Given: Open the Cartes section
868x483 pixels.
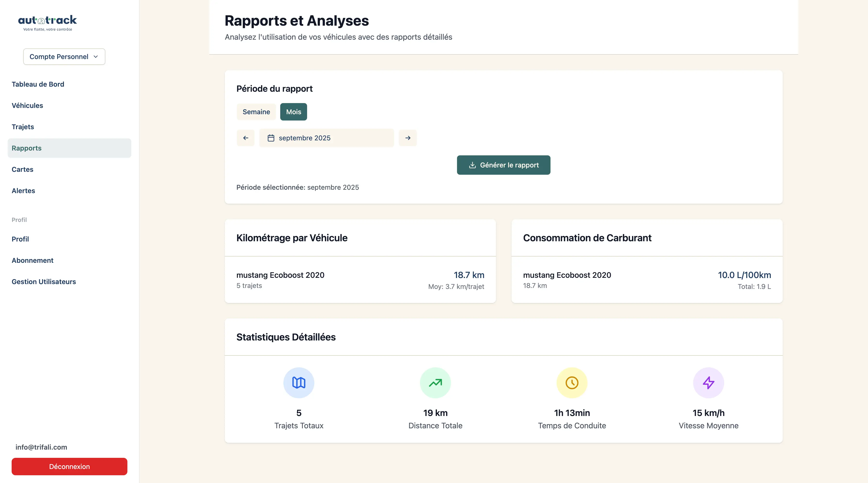Looking at the screenshot, I should tap(70, 169).
